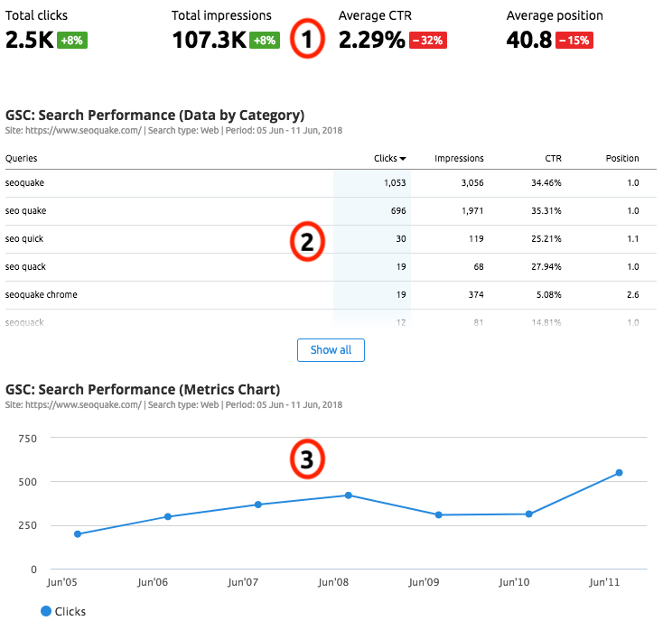Sort by the Impressions column header
Screen dimensions: 672x630
tap(459, 159)
